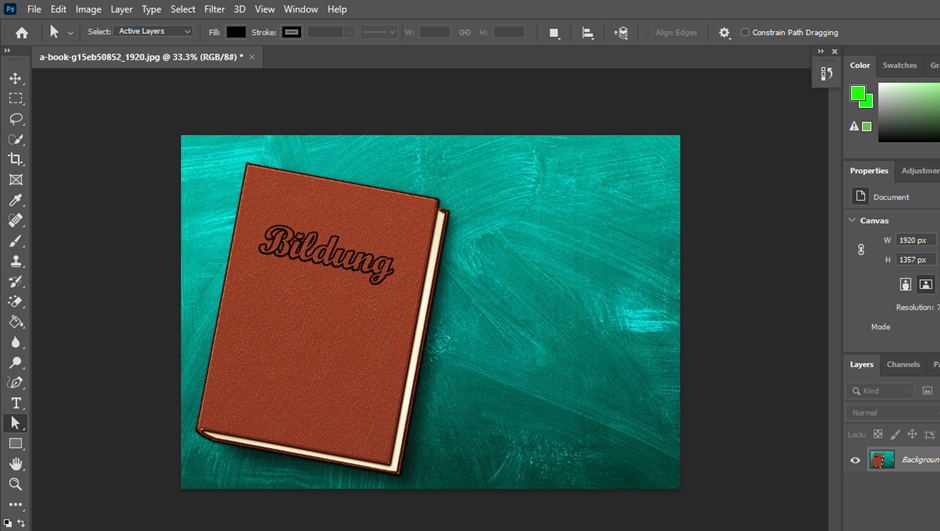
Task: Open the Filter menu
Action: [214, 9]
